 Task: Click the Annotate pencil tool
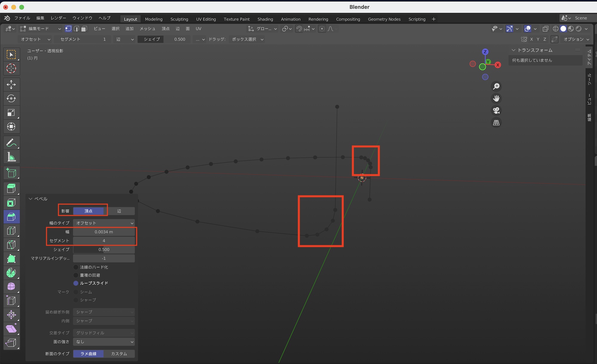point(11,143)
